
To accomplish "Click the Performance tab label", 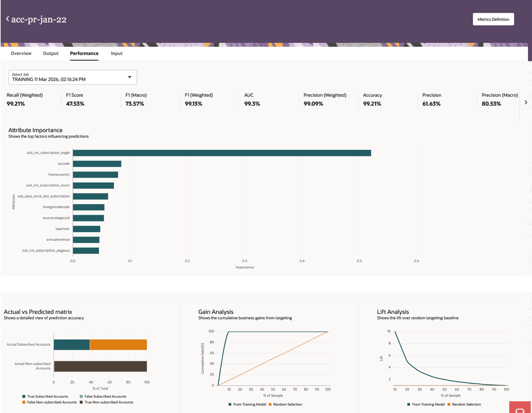I will (x=84, y=53).
